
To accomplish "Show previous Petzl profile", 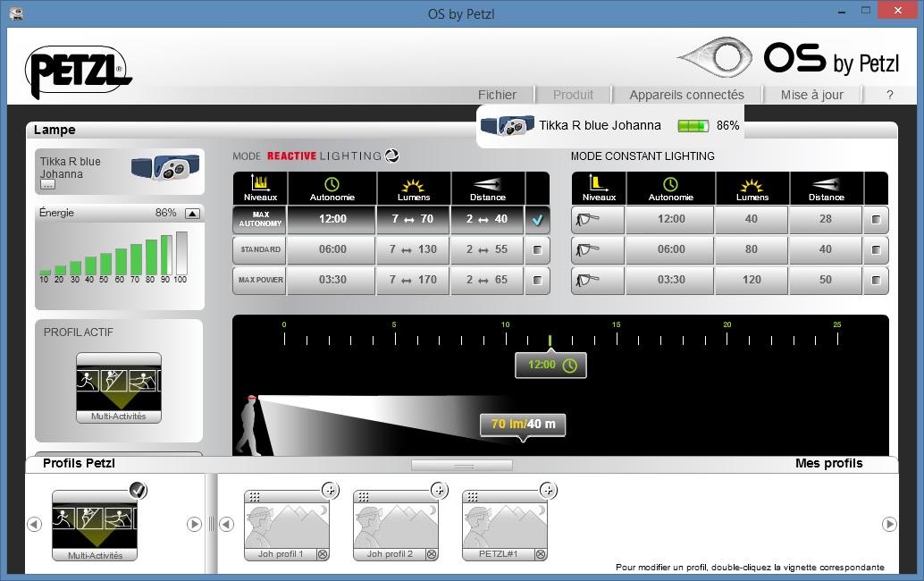I will pos(35,524).
